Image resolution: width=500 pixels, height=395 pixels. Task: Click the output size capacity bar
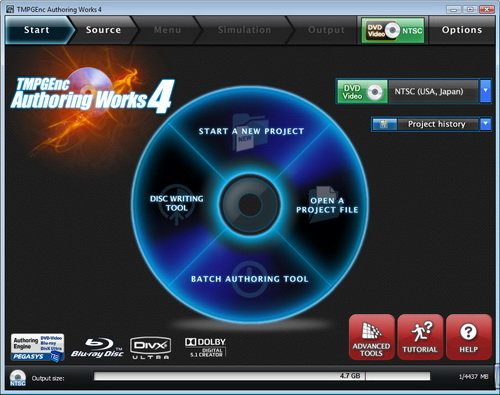click(262, 376)
